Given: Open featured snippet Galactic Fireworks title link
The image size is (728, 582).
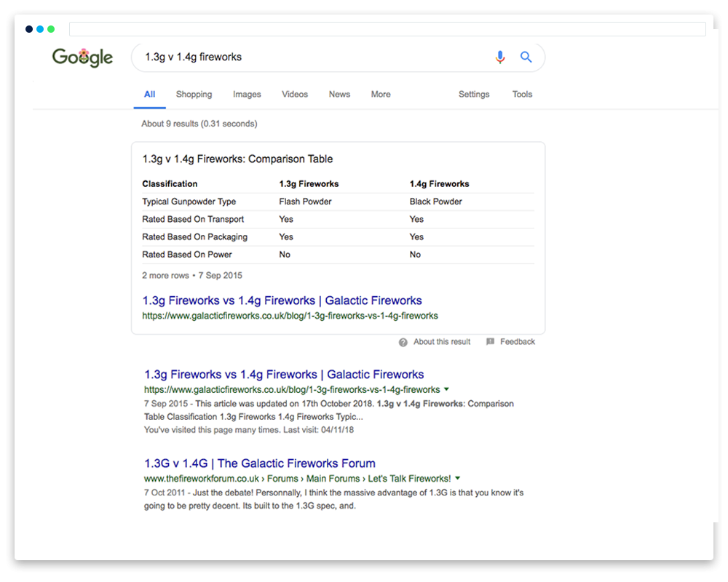Looking at the screenshot, I should pos(282,300).
